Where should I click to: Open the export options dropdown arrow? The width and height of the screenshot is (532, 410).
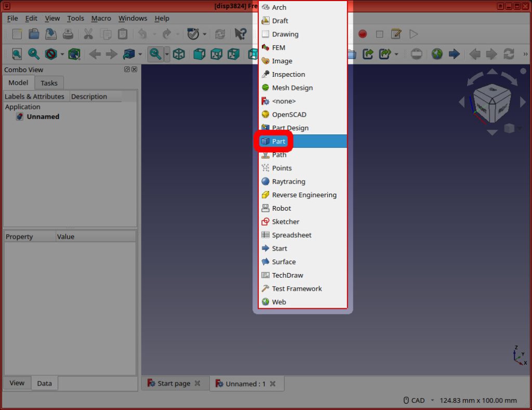pos(396,53)
